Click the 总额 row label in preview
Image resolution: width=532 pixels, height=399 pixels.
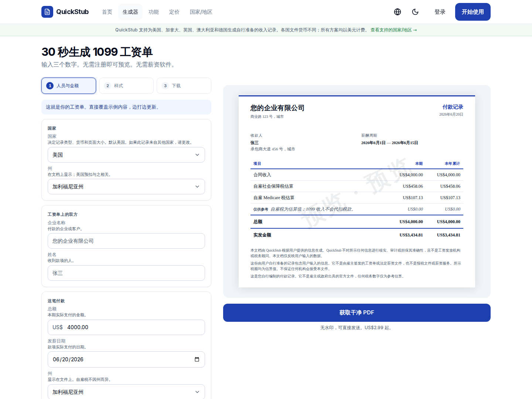(258, 222)
